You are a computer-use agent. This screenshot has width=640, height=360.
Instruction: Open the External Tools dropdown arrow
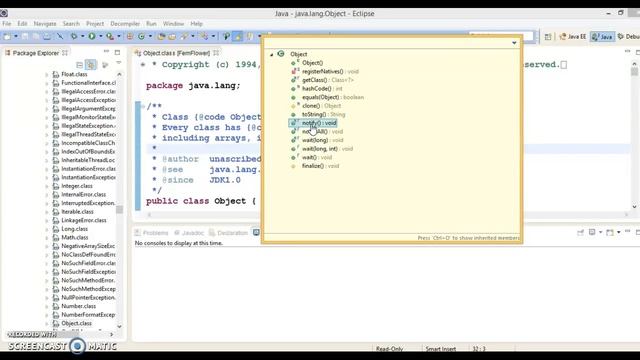[119, 36]
